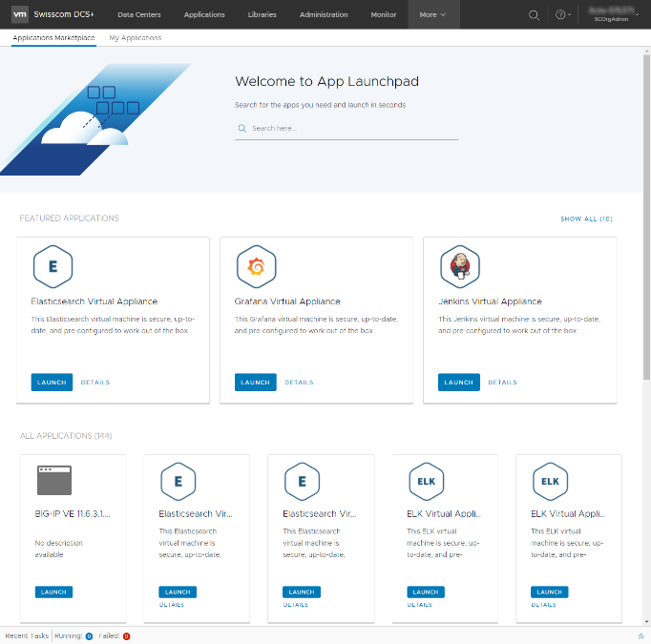Viewport: 651px width, 644px height.
Task: Open details of first All Applications Elasticsearch
Action: pyautogui.click(x=172, y=605)
